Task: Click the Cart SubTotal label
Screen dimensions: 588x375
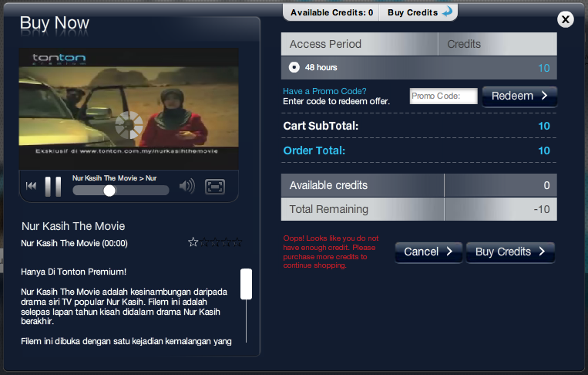Action: pyautogui.click(x=321, y=126)
